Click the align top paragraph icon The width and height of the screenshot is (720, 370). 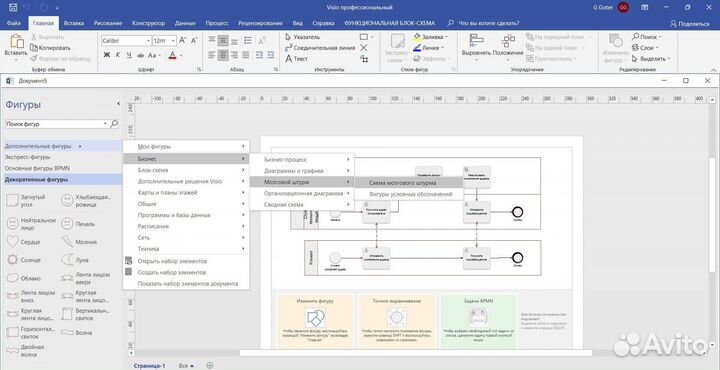pos(212,40)
